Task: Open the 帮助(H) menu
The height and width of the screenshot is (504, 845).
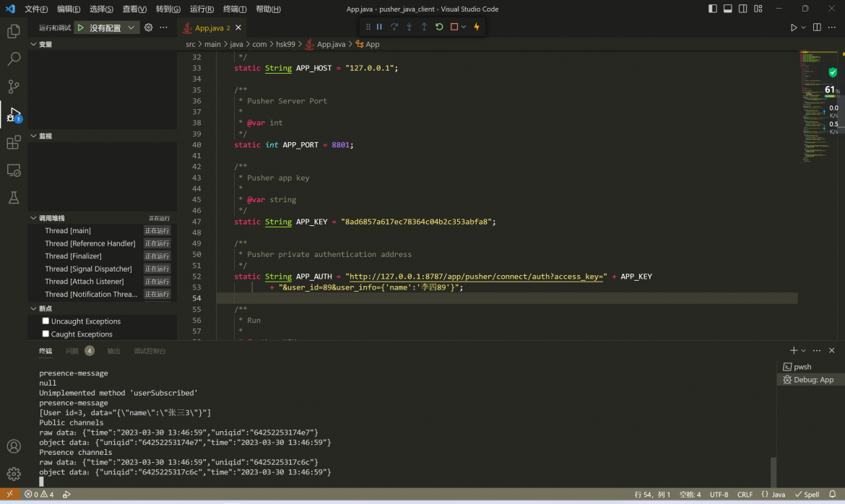Action: [268, 9]
